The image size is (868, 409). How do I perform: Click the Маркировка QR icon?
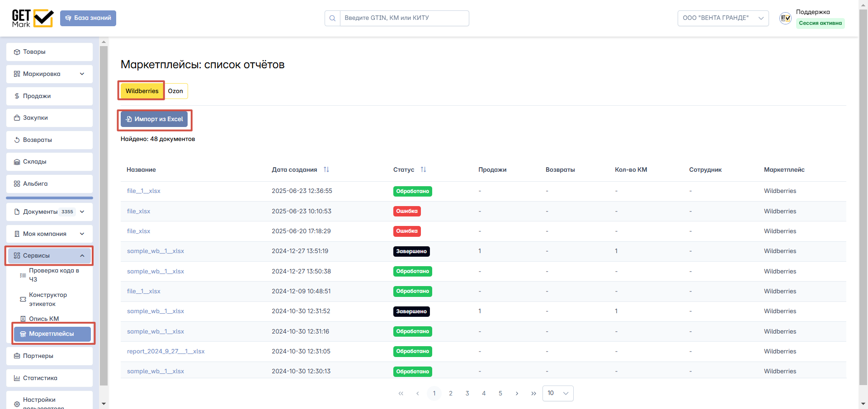point(17,74)
